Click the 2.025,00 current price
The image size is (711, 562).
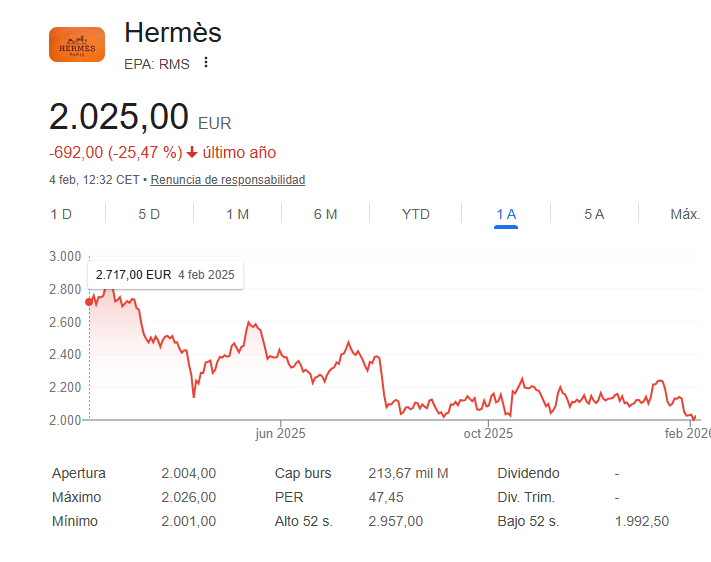pyautogui.click(x=119, y=117)
